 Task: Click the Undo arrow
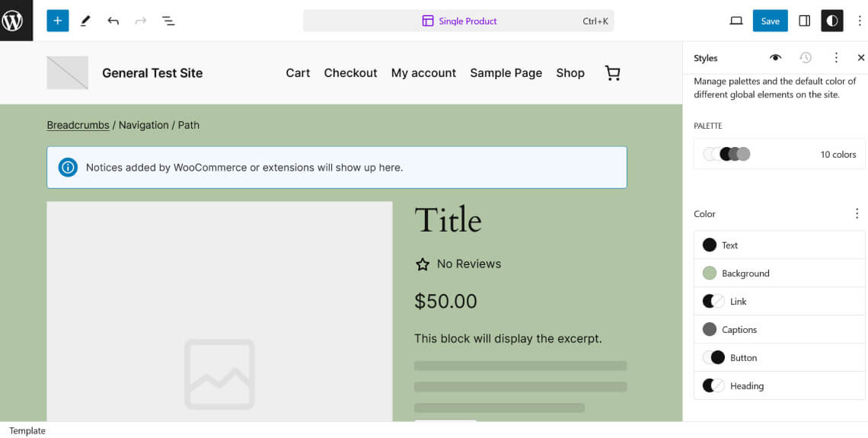(x=113, y=21)
